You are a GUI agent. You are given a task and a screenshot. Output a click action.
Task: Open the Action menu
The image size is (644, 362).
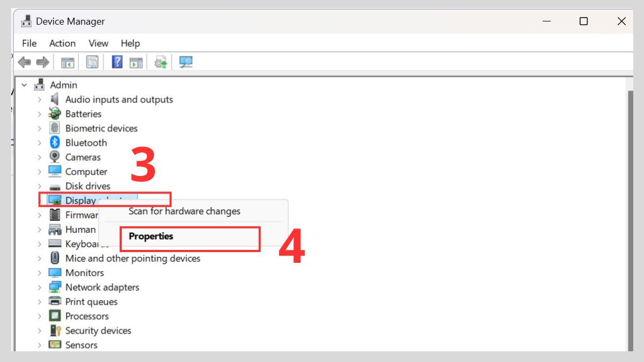point(62,43)
